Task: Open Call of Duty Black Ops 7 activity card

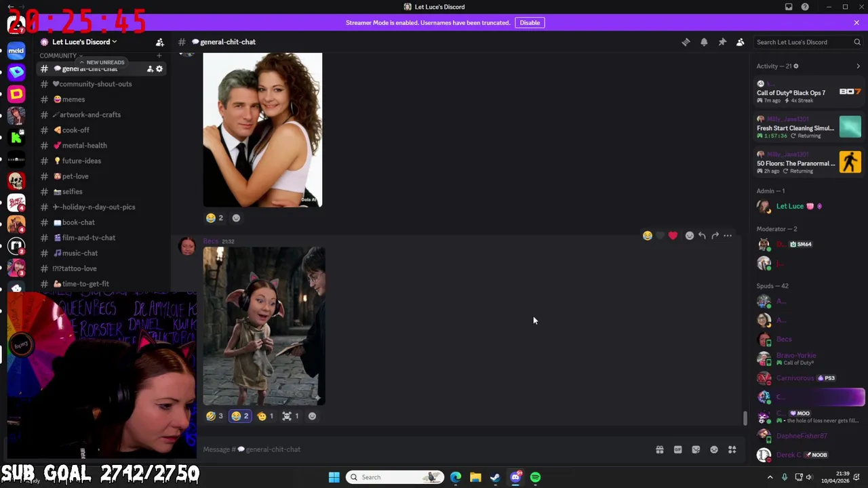Action: [809, 92]
